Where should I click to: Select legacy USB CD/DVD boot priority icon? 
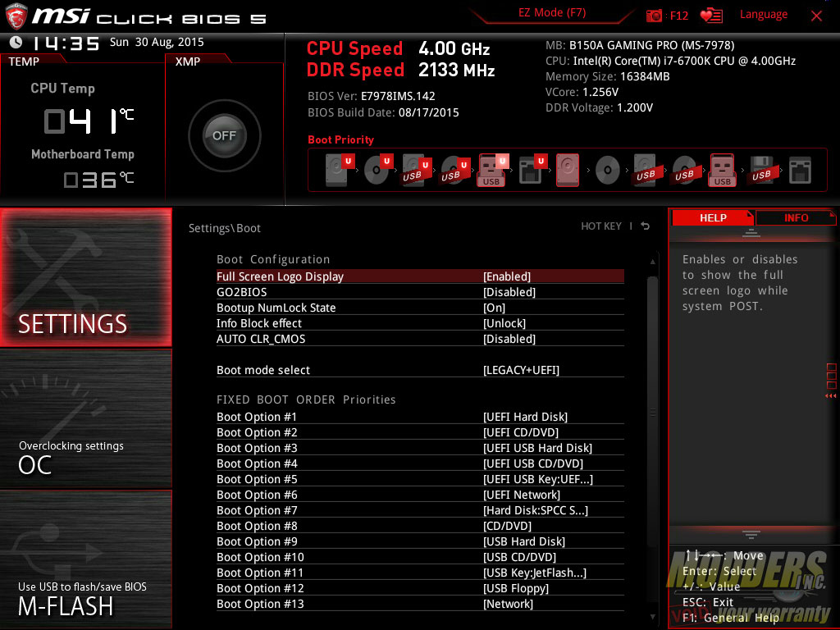[684, 170]
